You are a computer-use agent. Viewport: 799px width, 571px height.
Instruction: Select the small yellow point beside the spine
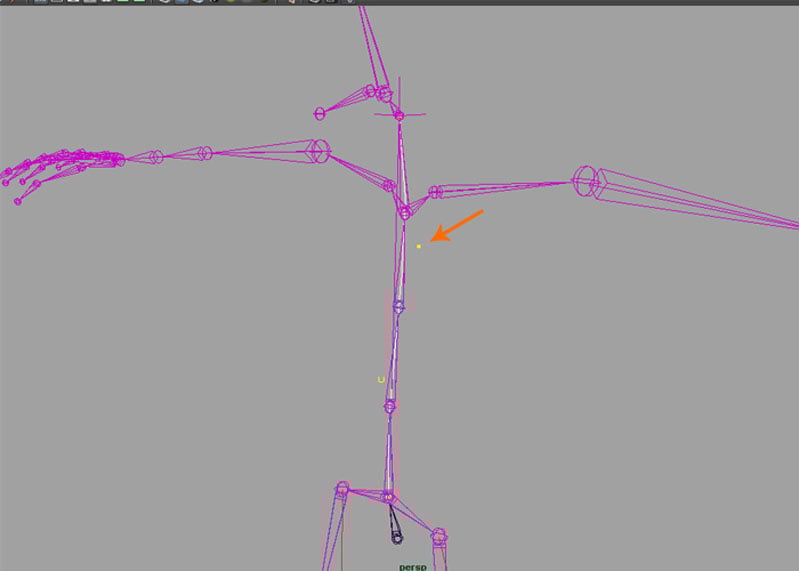(x=419, y=247)
